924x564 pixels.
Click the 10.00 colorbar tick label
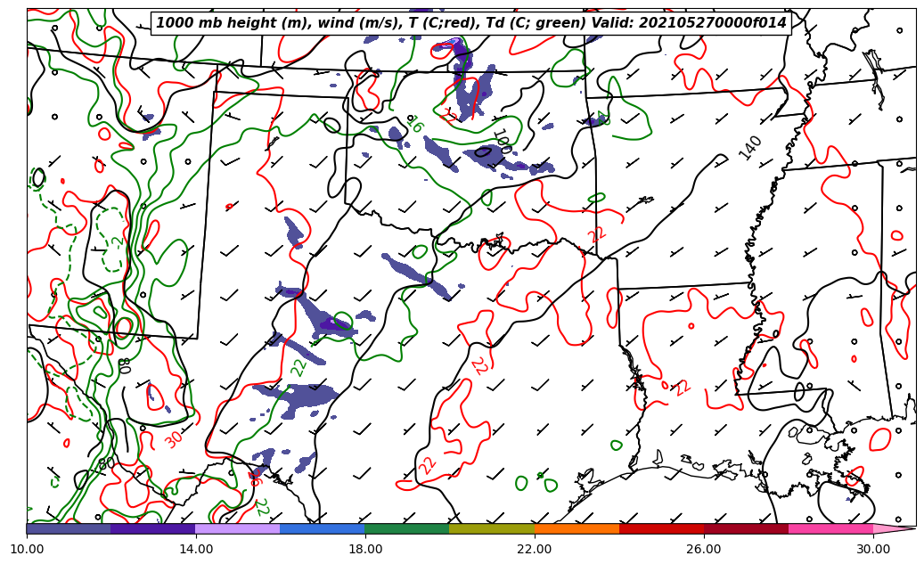27,549
